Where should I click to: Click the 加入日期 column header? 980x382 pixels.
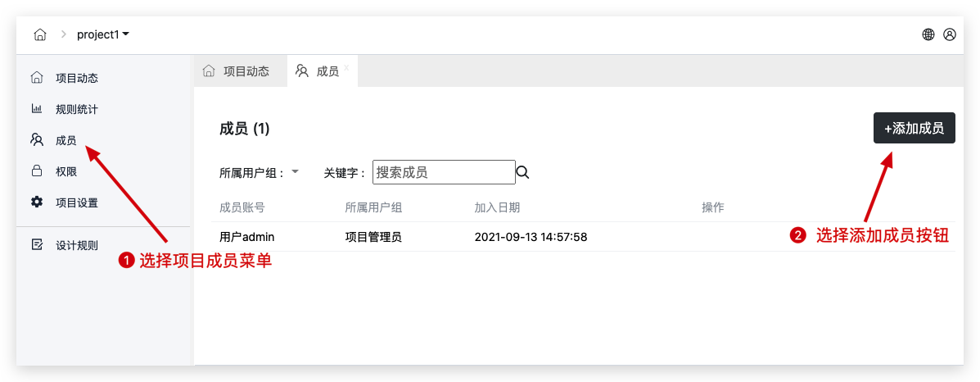pos(497,208)
